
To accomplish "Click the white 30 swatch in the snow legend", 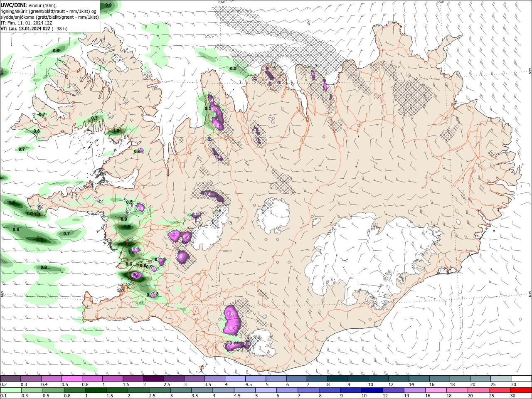I will (x=521, y=379).
